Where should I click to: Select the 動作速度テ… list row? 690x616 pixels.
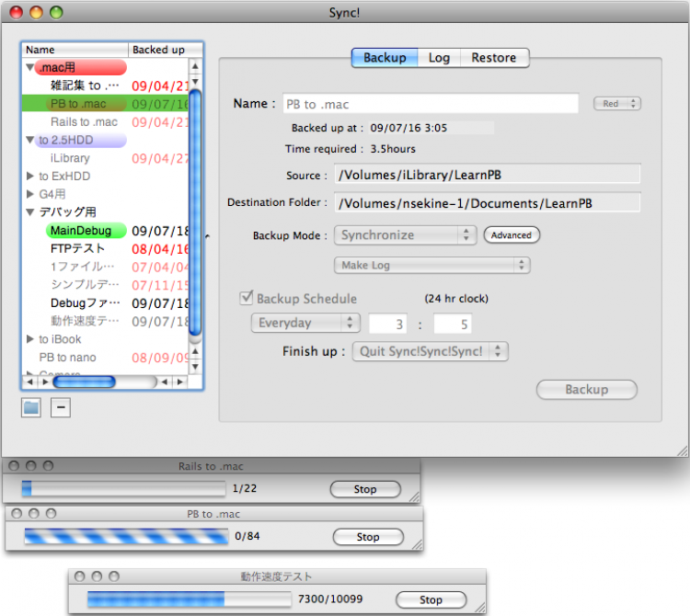pyautogui.click(x=105, y=321)
